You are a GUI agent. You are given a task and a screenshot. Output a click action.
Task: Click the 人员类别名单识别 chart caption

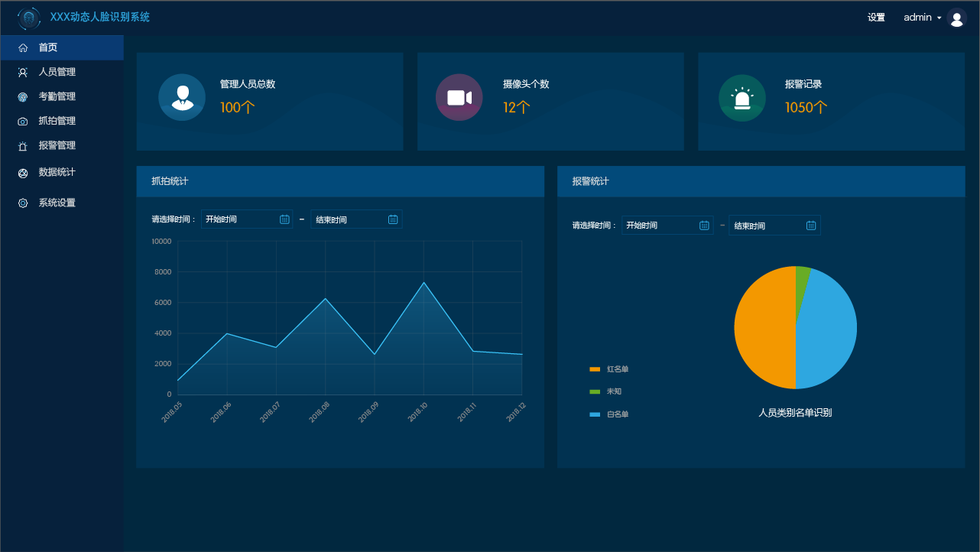click(795, 413)
